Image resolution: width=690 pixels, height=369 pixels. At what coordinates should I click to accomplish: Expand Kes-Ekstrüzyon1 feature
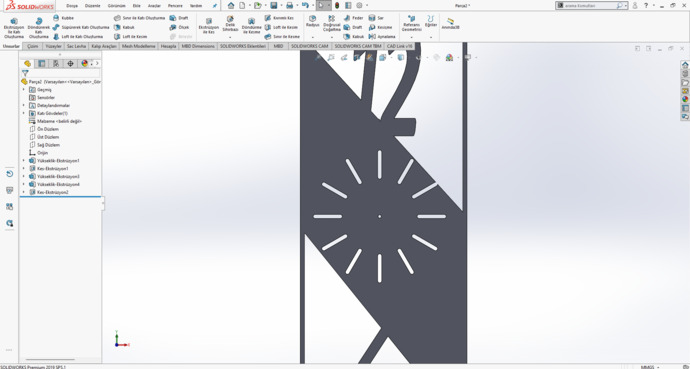[24, 169]
